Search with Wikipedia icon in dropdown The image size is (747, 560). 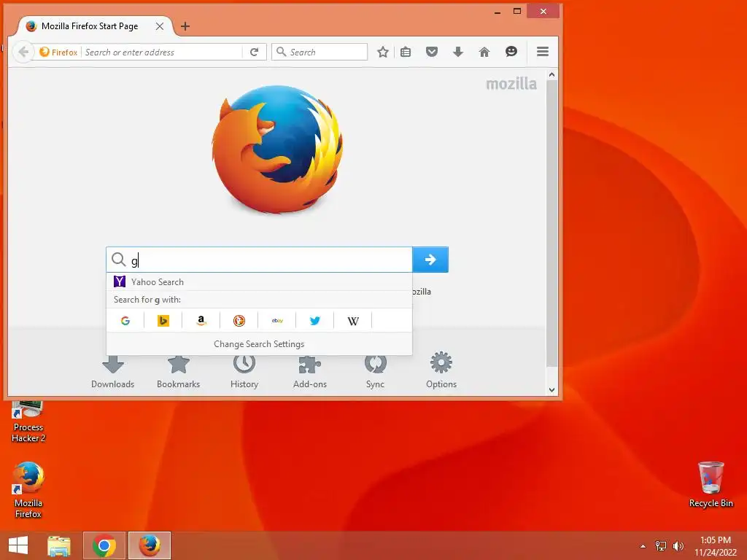point(353,321)
